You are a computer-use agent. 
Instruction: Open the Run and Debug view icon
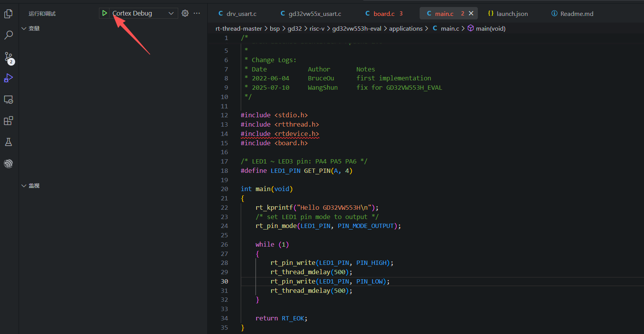point(9,78)
